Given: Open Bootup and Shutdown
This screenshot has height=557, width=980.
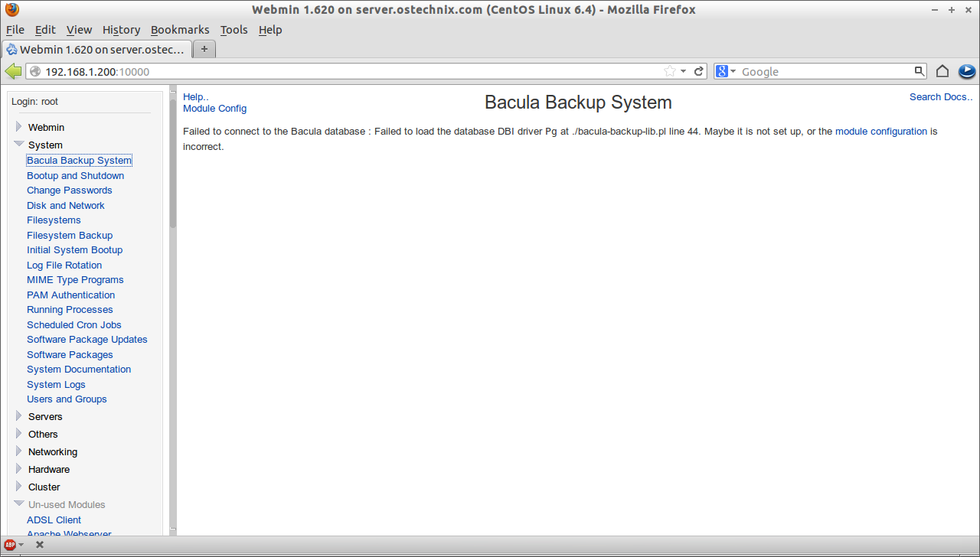Looking at the screenshot, I should coord(75,175).
